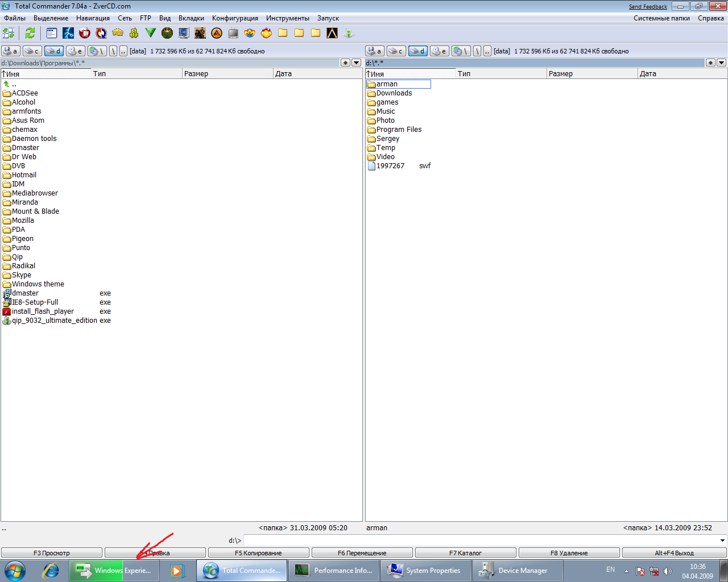Switch right panel to drive e
728x582 pixels.
(439, 51)
